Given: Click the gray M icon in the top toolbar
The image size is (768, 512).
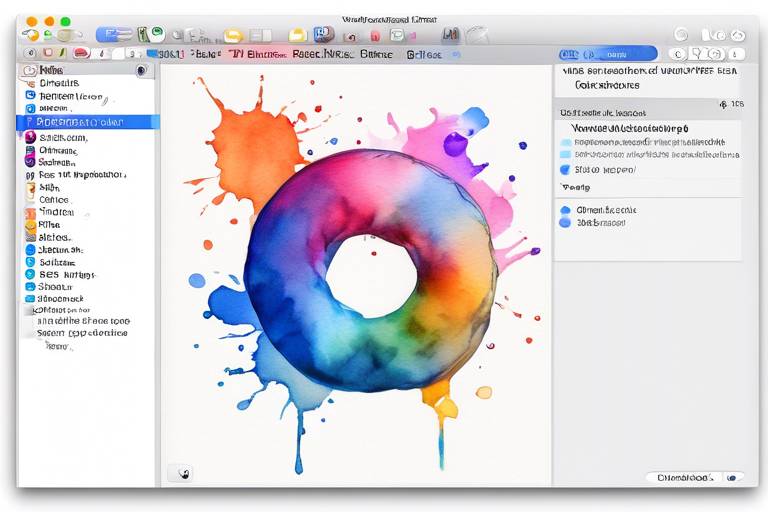Looking at the screenshot, I should coord(450,34).
